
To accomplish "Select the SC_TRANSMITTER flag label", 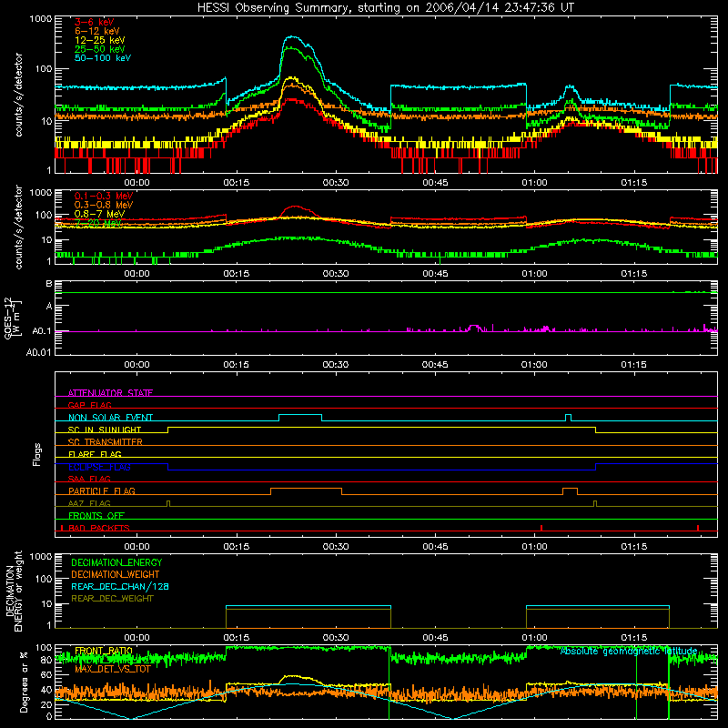I will [x=105, y=441].
